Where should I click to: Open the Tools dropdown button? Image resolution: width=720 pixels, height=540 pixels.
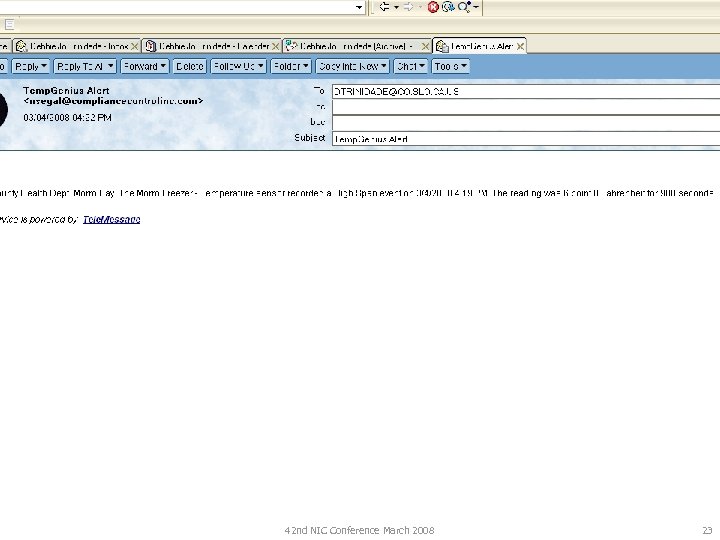(x=450, y=67)
